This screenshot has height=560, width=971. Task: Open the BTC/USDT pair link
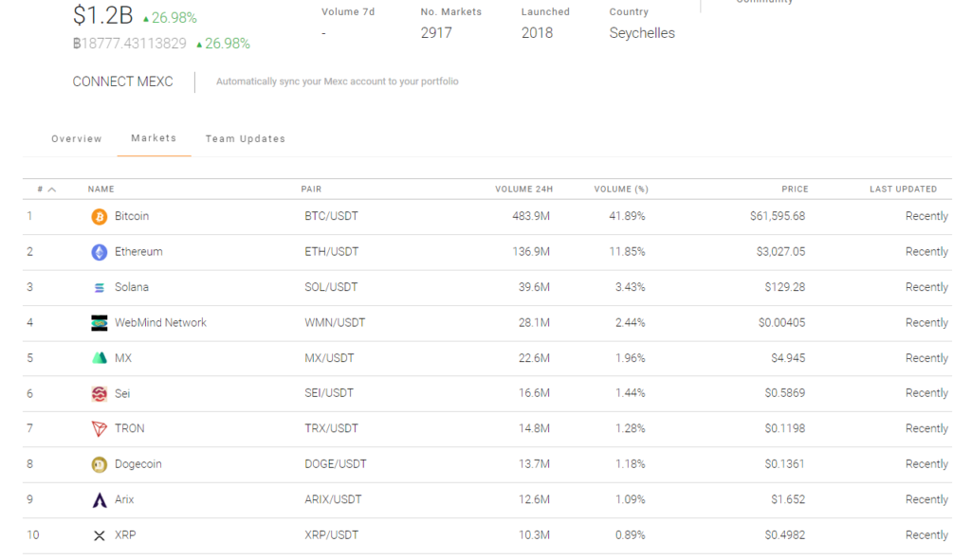tap(331, 217)
